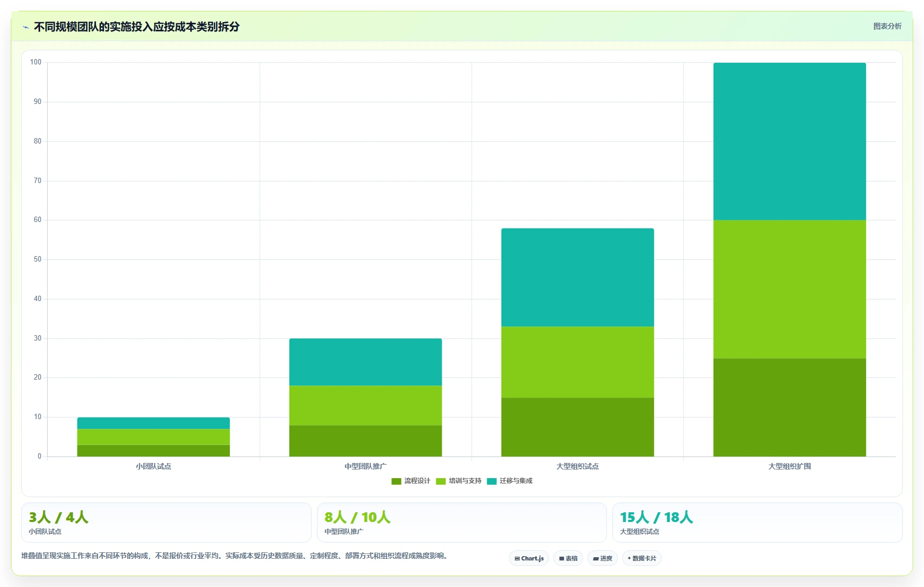Toggle the 培训与支持 legend swatch
924x587 pixels.
pos(441,481)
